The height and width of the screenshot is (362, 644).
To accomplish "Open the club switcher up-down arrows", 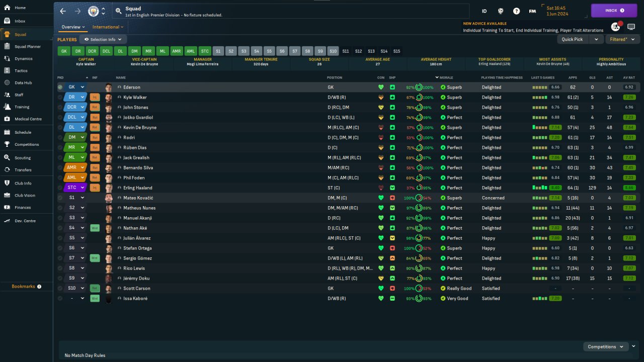I will (103, 11).
